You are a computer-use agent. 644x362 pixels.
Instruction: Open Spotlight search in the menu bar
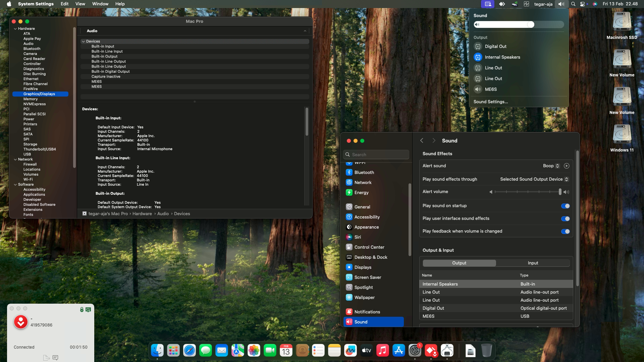[573, 4]
